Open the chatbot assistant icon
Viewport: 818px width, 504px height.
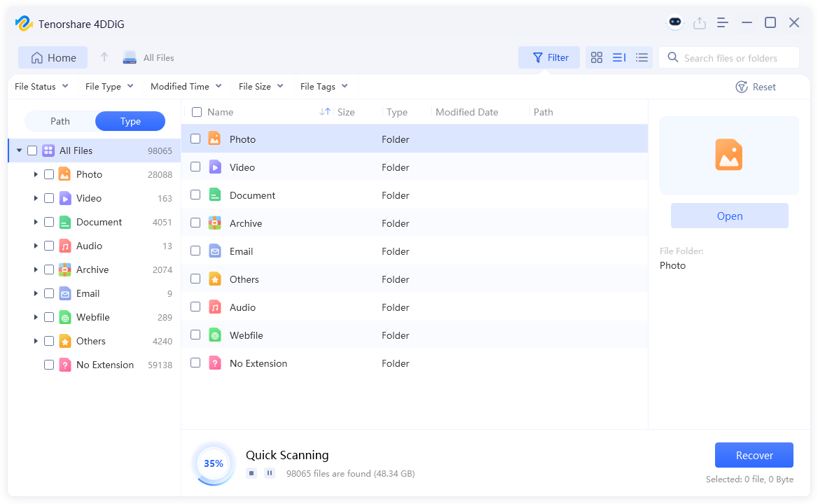pos(674,22)
